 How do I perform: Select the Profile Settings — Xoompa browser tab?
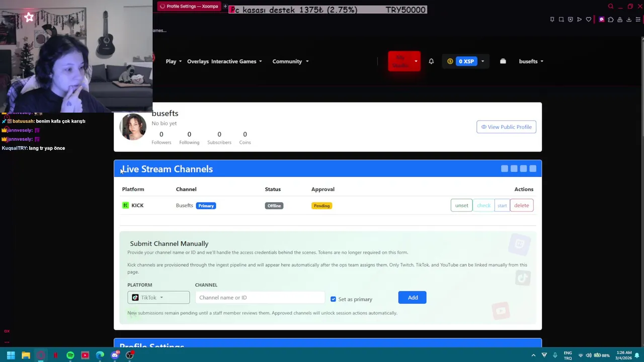tap(189, 6)
